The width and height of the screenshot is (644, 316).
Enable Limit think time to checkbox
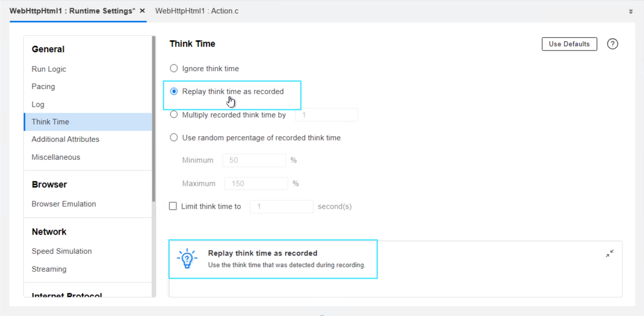pyautogui.click(x=173, y=207)
